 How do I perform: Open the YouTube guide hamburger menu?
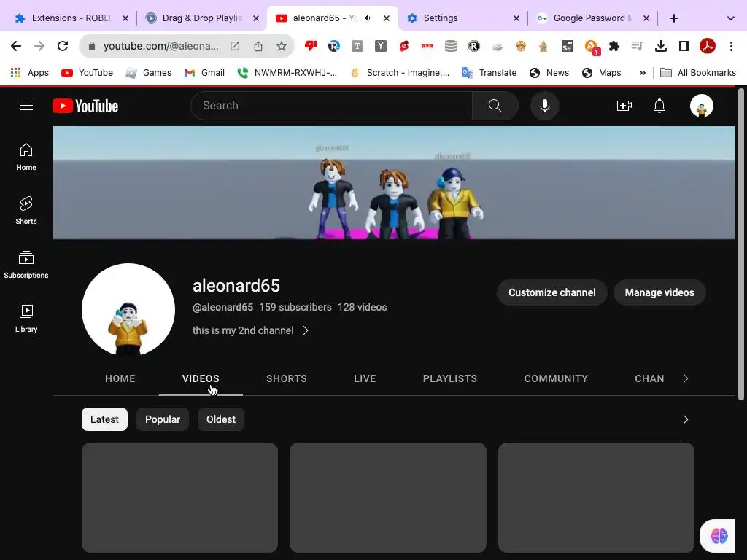click(26, 106)
